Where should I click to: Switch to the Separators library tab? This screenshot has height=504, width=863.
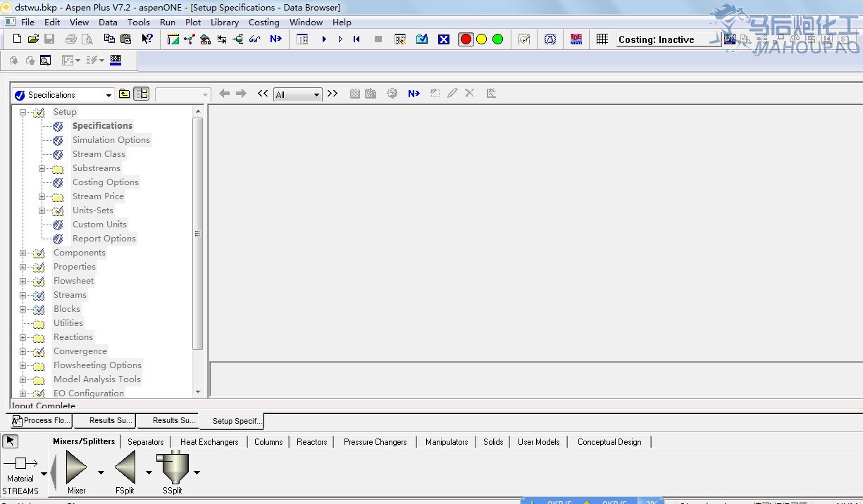(146, 441)
